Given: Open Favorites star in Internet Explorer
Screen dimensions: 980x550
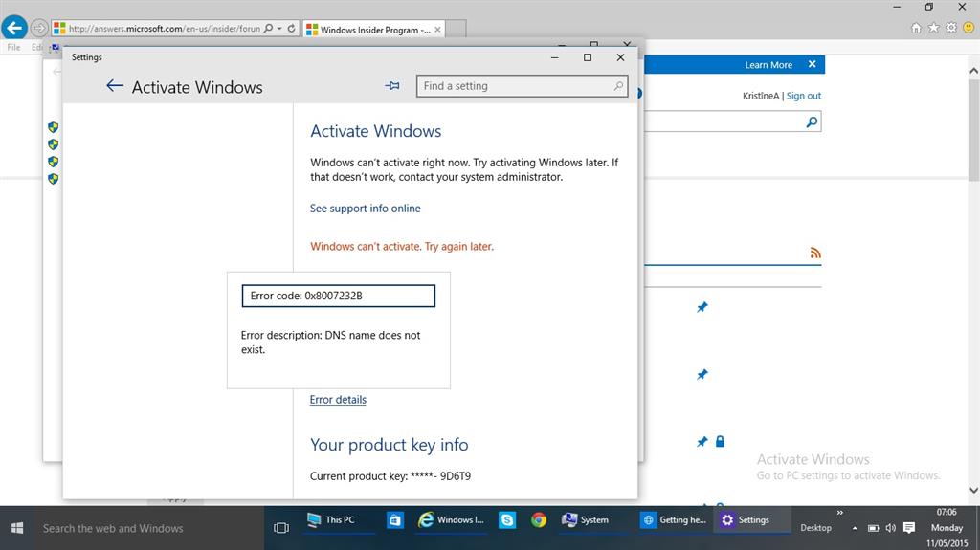Looking at the screenshot, I should tap(934, 28).
